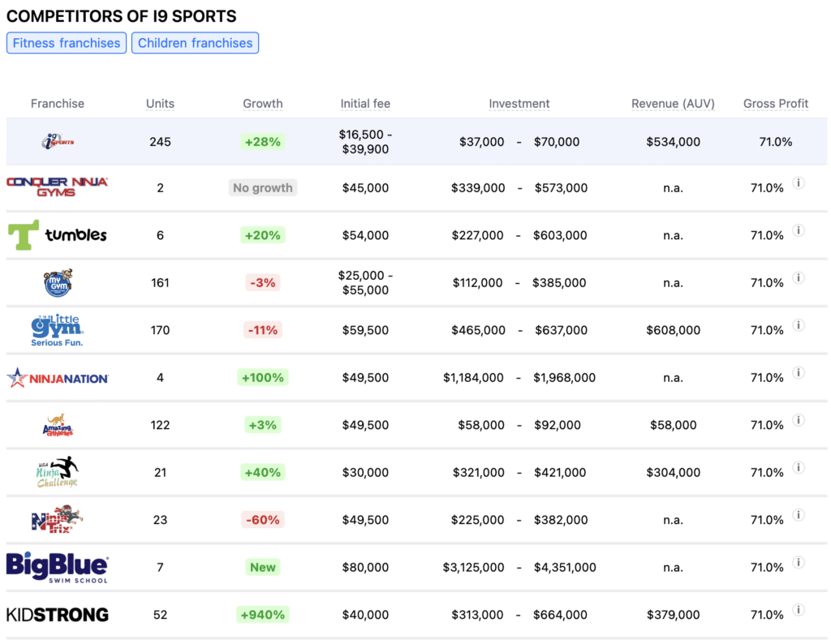Select the Investment column header
The height and width of the screenshot is (644, 831).
pyautogui.click(x=519, y=103)
